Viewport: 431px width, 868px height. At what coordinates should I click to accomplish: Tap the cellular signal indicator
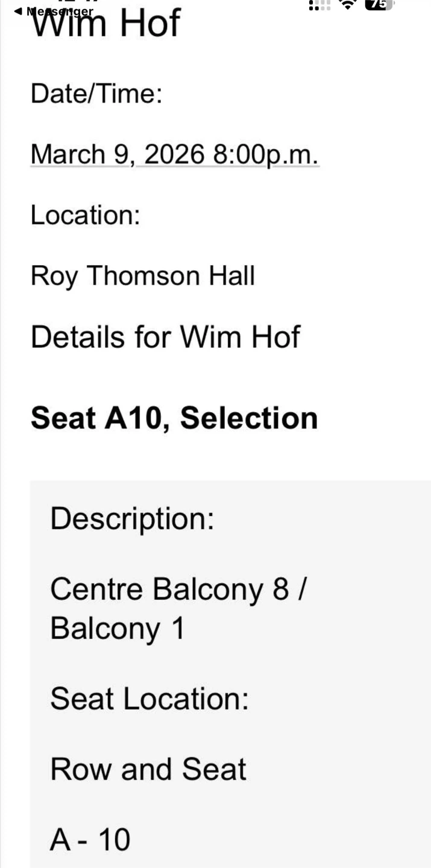click(x=319, y=5)
